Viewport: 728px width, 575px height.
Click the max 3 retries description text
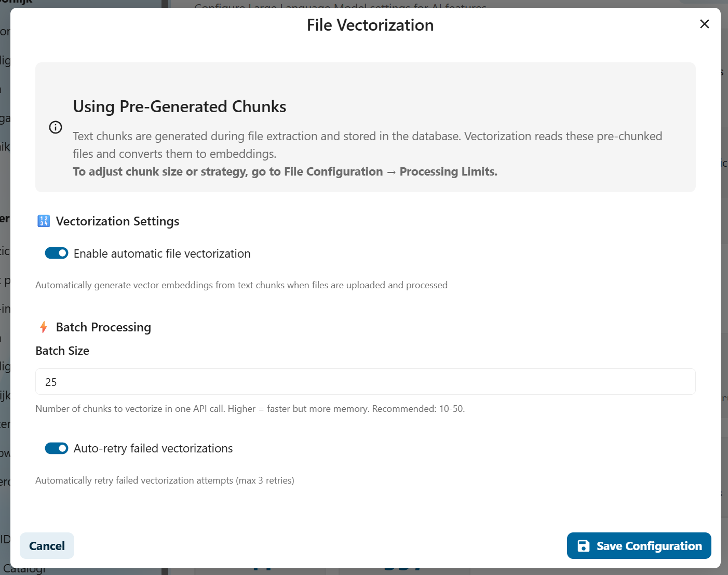(x=165, y=480)
